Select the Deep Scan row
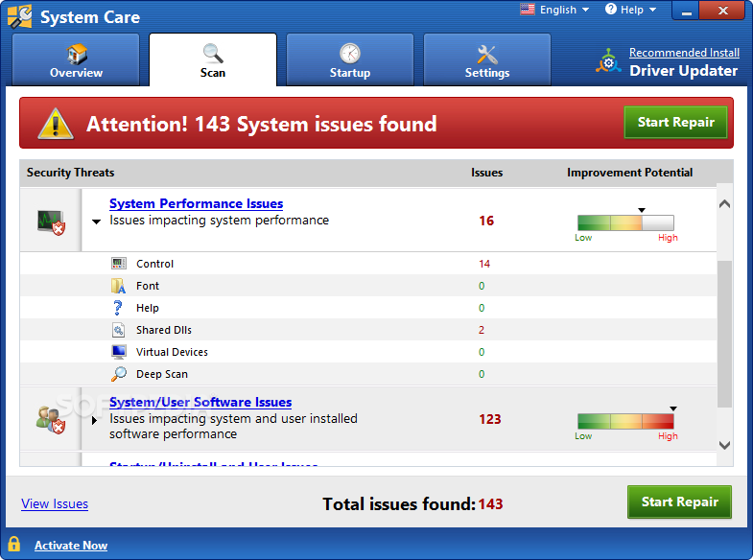753x560 pixels. (x=367, y=374)
